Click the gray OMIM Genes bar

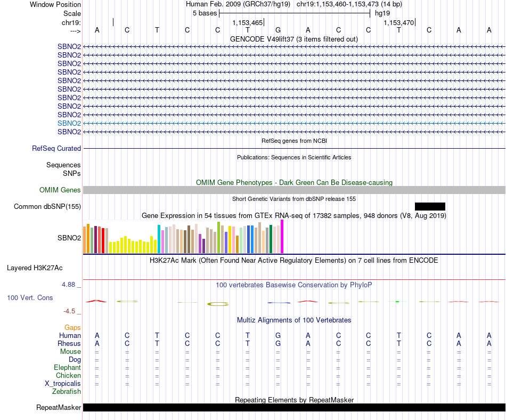pyautogui.click(x=294, y=190)
